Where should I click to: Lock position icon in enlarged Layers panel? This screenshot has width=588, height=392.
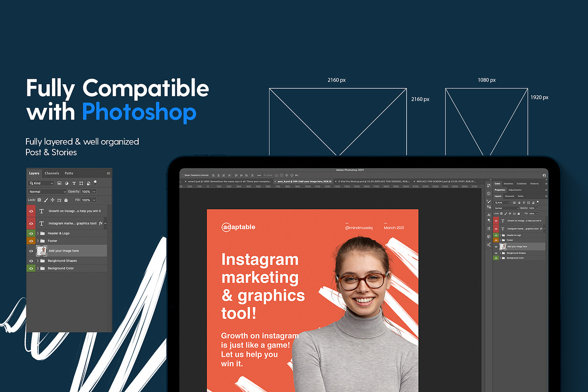coord(52,200)
